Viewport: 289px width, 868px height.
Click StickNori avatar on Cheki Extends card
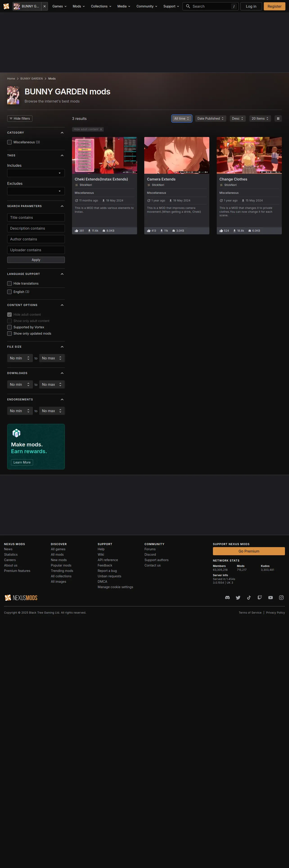click(x=77, y=185)
